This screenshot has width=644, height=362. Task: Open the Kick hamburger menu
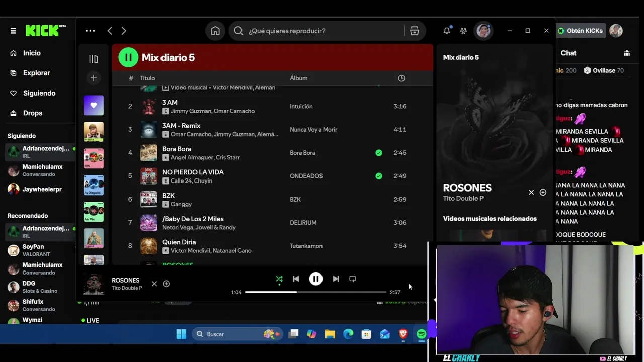click(13, 31)
